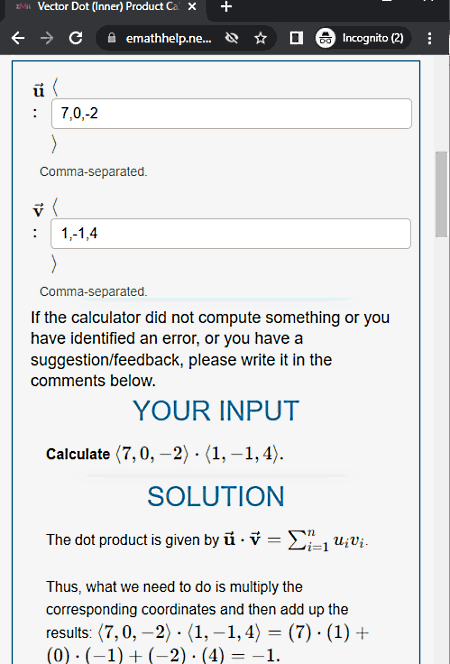
Task: Click into the vector u input field
Action: coord(231,113)
